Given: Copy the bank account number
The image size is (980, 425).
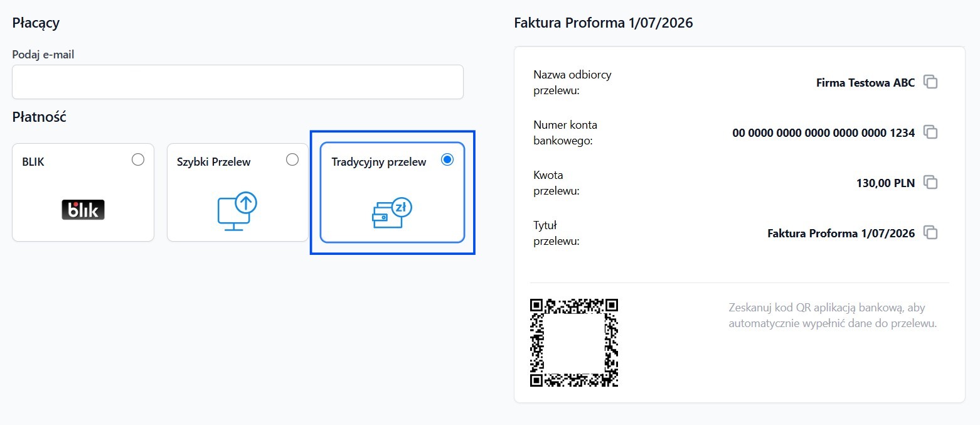Looking at the screenshot, I should 931,132.
